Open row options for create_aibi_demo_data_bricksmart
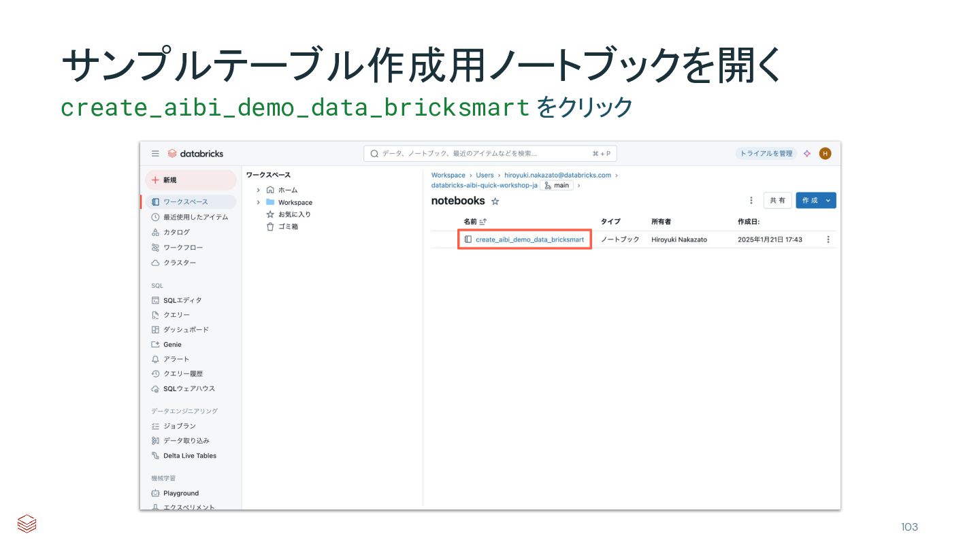The image size is (980, 551). coord(828,239)
